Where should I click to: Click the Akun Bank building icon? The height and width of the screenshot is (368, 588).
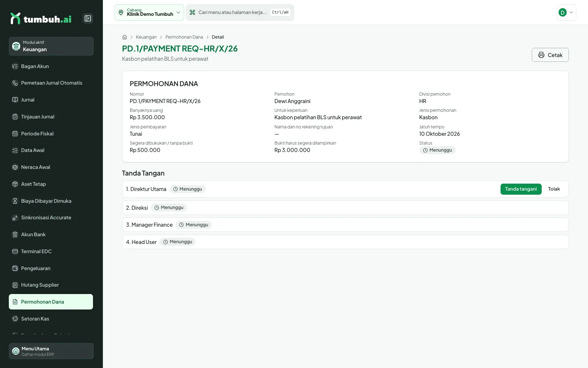click(15, 234)
